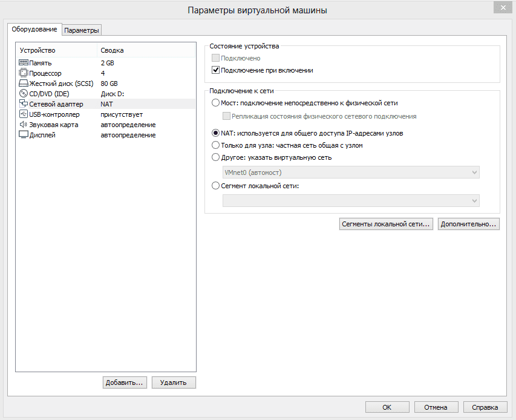Select Другое: указать виртуальную сеть option

[x=216, y=157]
